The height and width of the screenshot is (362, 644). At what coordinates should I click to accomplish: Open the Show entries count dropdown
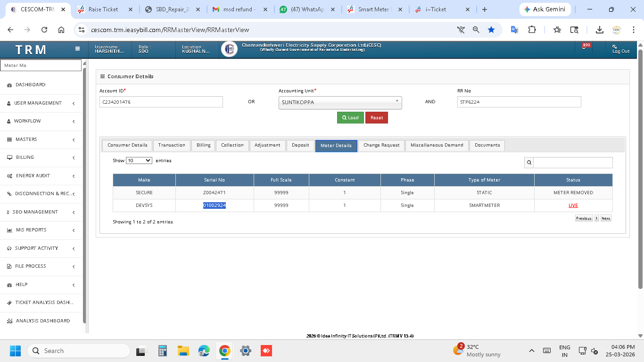coord(139,161)
